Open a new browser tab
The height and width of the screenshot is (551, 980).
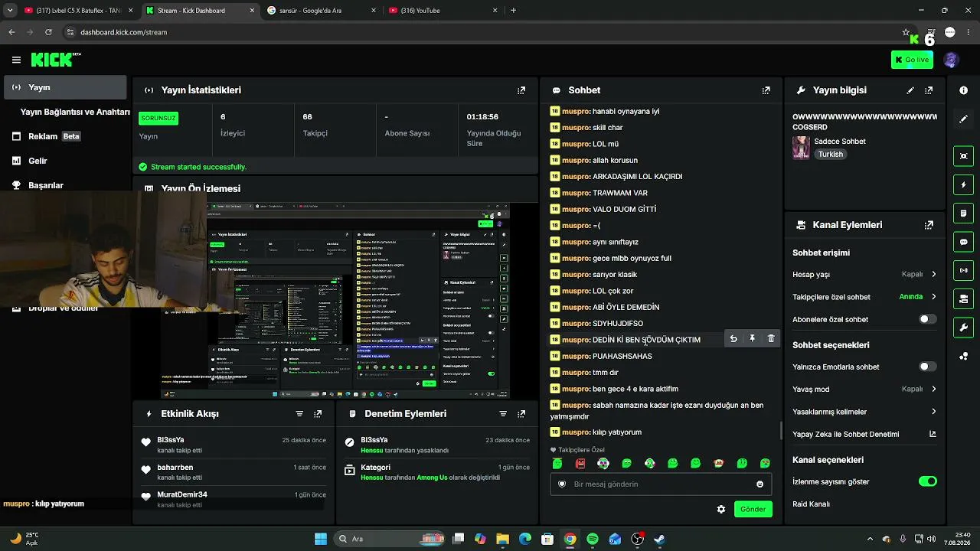tap(513, 11)
